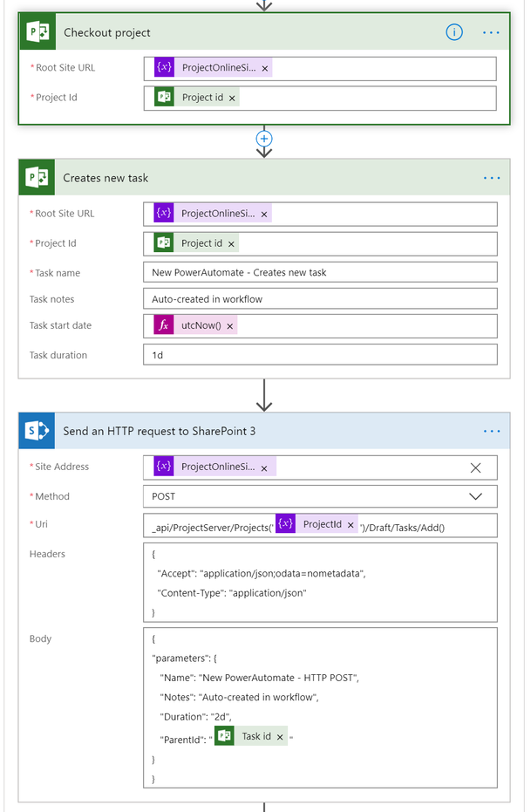The image size is (531, 812).
Task: Remove the utcNow() expression token
Action: click(230, 326)
